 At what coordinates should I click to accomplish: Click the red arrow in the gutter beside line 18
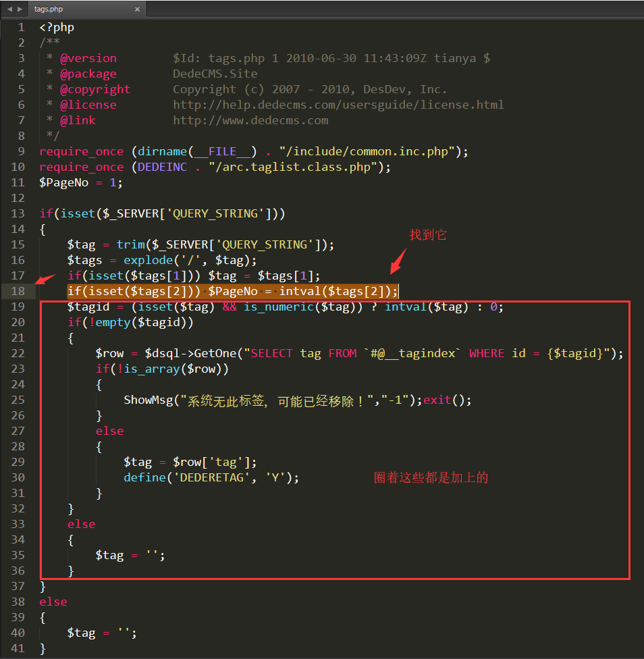tap(46, 279)
